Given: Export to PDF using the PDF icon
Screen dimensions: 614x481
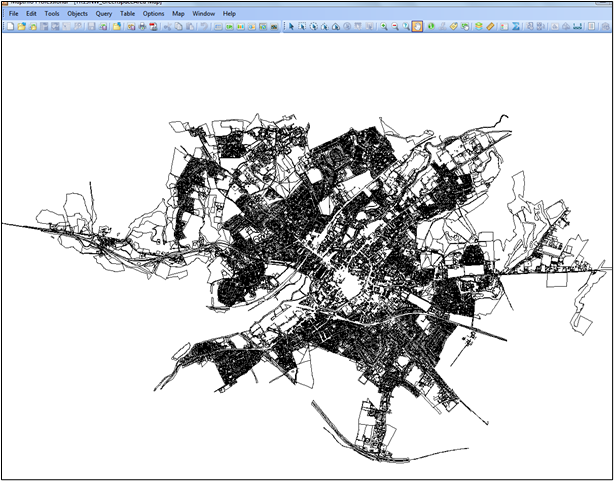Looking at the screenshot, I should click(154, 27).
